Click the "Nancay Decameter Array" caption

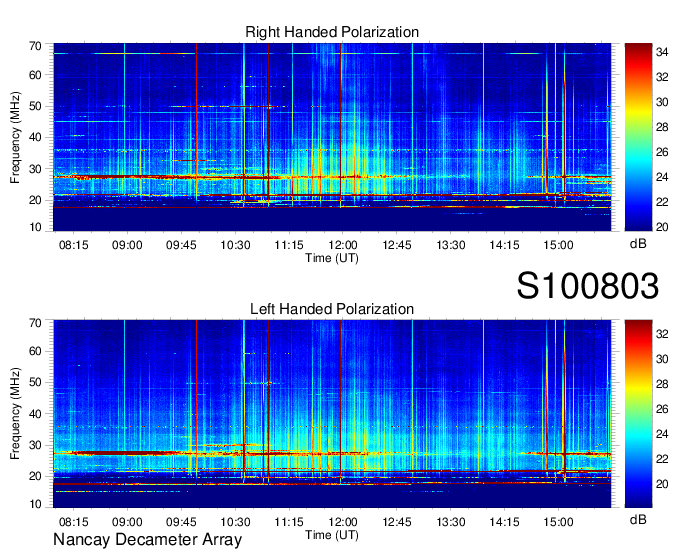click(147, 540)
